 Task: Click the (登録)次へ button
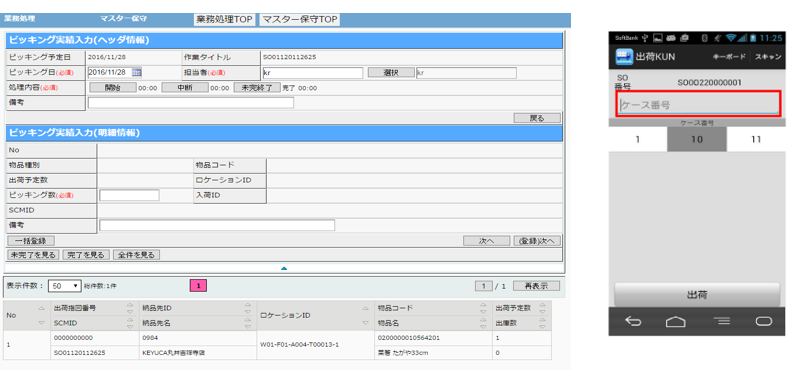point(537,241)
